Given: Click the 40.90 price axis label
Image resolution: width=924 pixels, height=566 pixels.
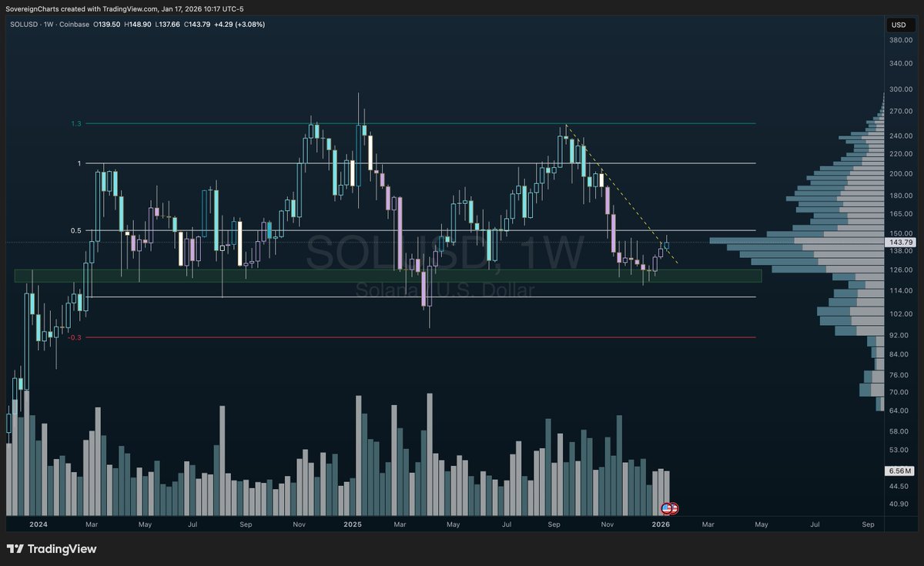Looking at the screenshot, I should [900, 504].
